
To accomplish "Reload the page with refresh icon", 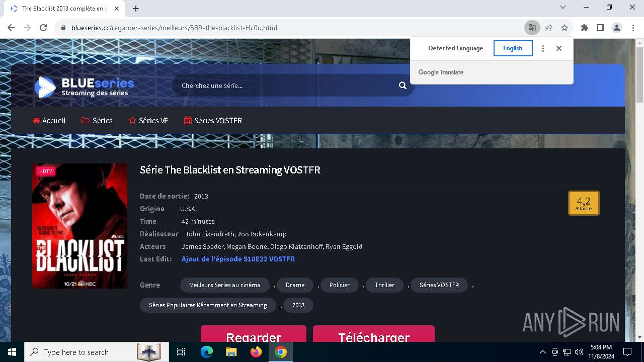I will point(43,28).
